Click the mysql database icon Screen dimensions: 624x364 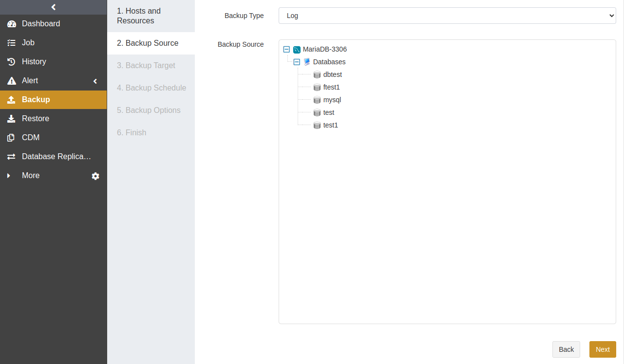pos(317,100)
